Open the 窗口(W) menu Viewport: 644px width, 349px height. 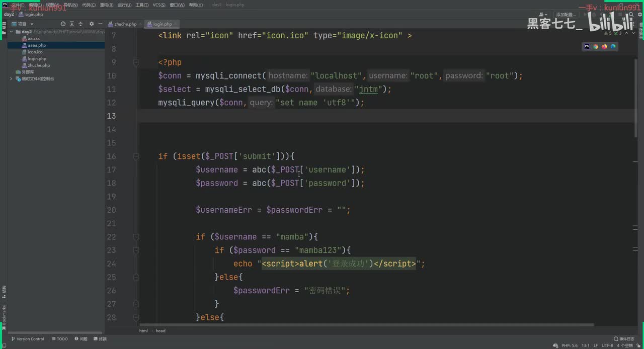pyautogui.click(x=177, y=5)
